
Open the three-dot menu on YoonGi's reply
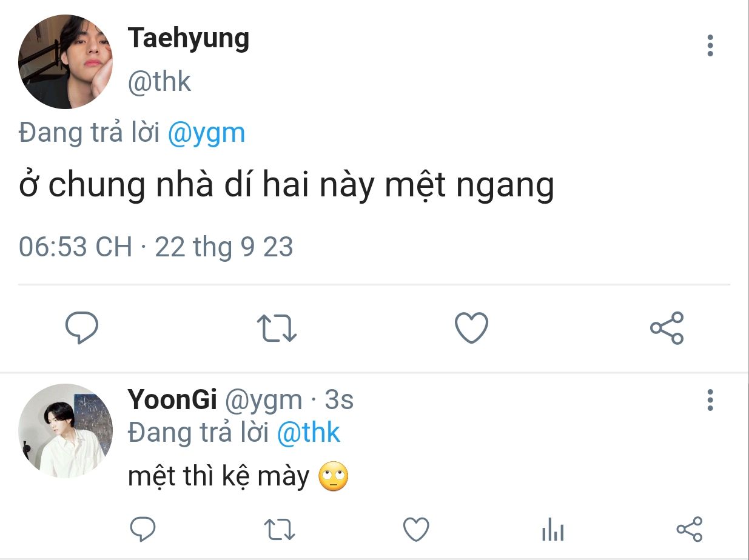[710, 401]
